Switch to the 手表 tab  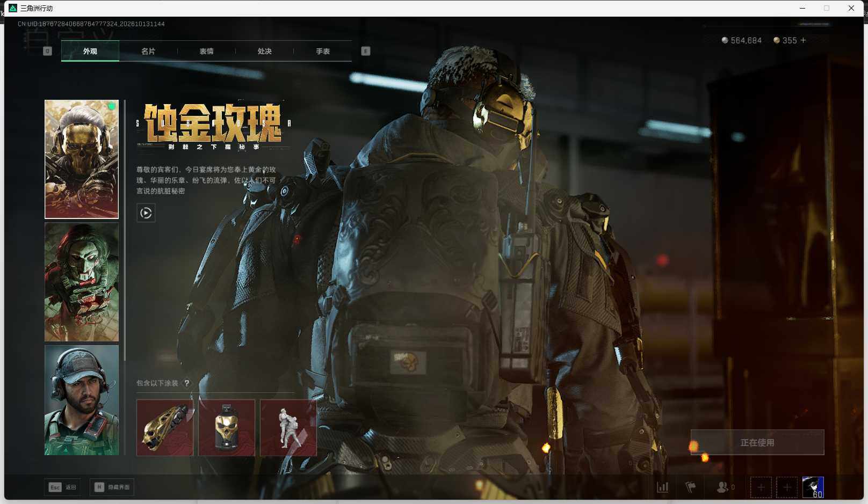tap(323, 51)
